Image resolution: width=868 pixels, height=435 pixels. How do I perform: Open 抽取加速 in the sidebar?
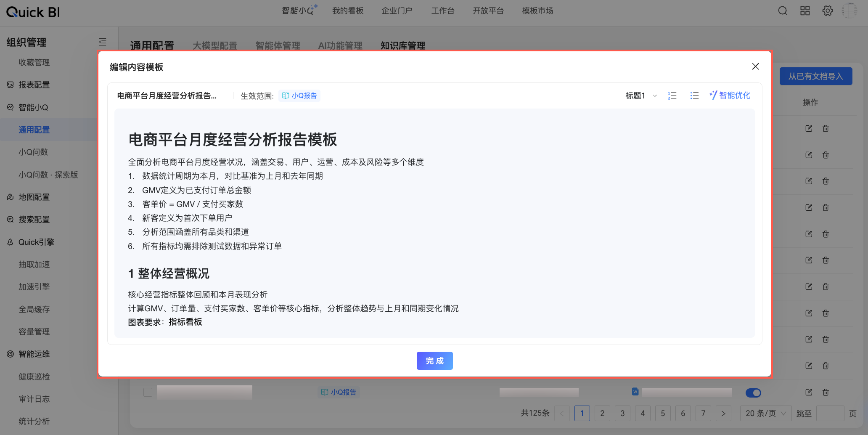click(x=34, y=265)
